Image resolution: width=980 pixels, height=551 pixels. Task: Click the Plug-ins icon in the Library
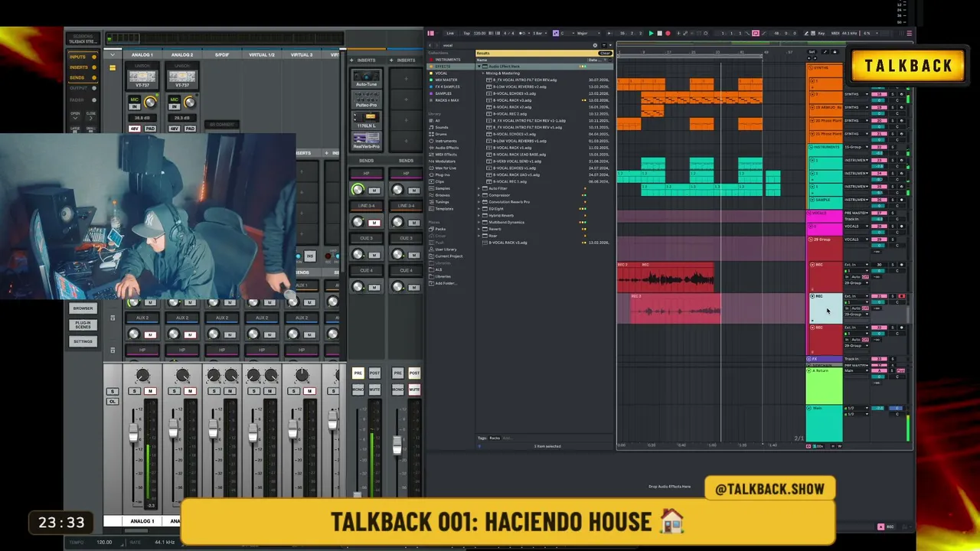point(432,174)
